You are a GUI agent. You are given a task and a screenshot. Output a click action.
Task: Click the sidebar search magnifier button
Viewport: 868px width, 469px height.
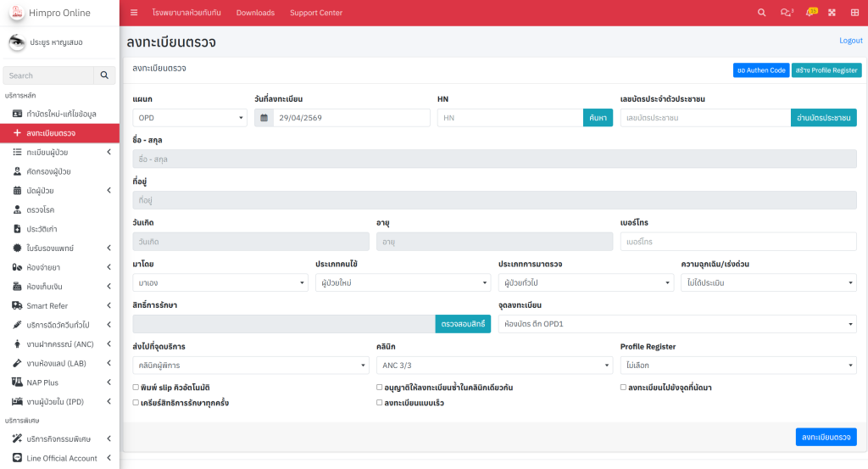click(x=104, y=75)
